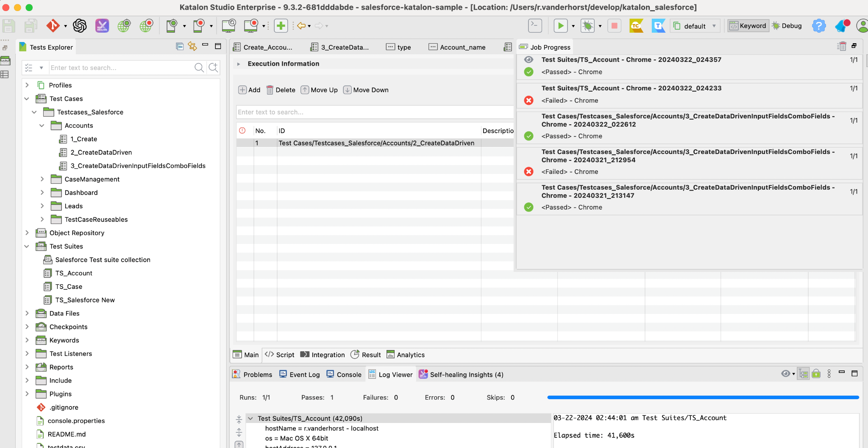Toggle Log Viewer tree view mode
This screenshot has width=868, height=448.
tap(803, 374)
